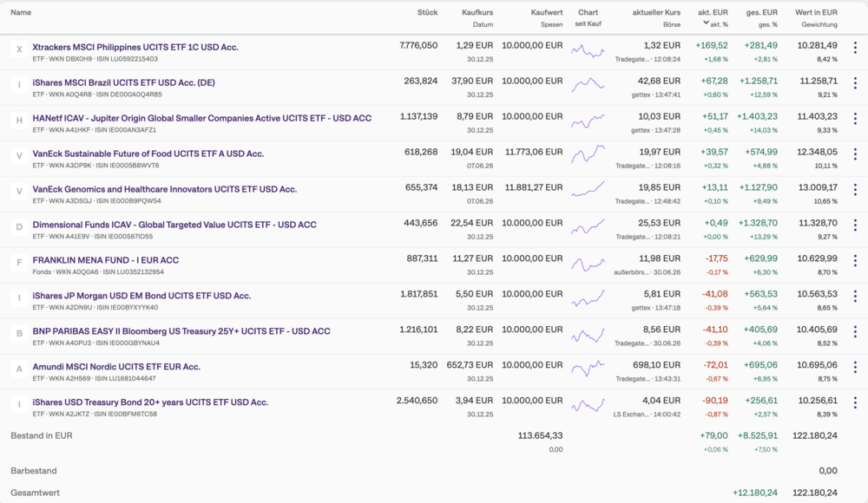
Task: Open VanEck Sustainable Future of Food ETF link
Action: point(148,154)
